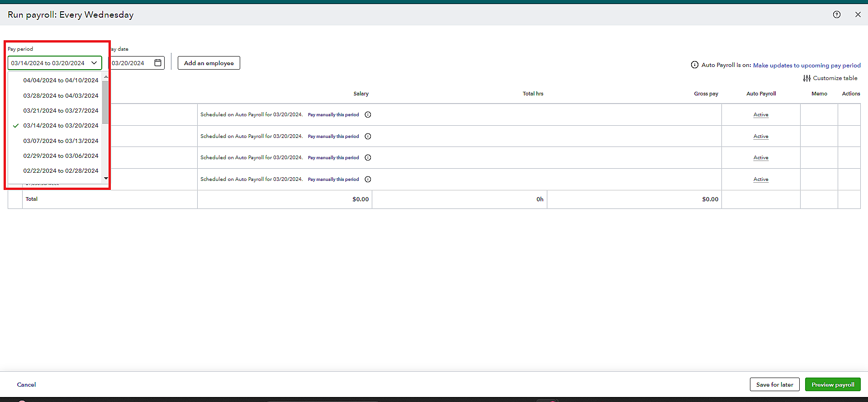Open the help question mark icon
The height and width of the screenshot is (402, 868).
tap(837, 14)
